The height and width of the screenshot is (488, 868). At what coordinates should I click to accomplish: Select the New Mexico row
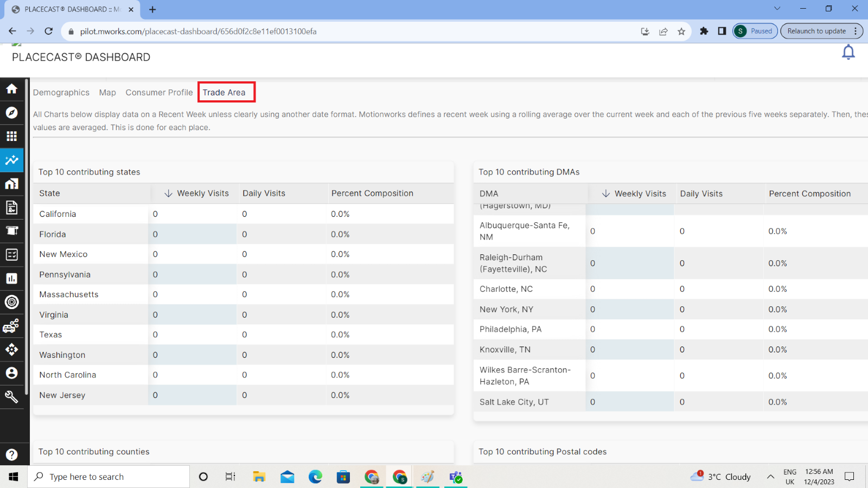click(244, 254)
